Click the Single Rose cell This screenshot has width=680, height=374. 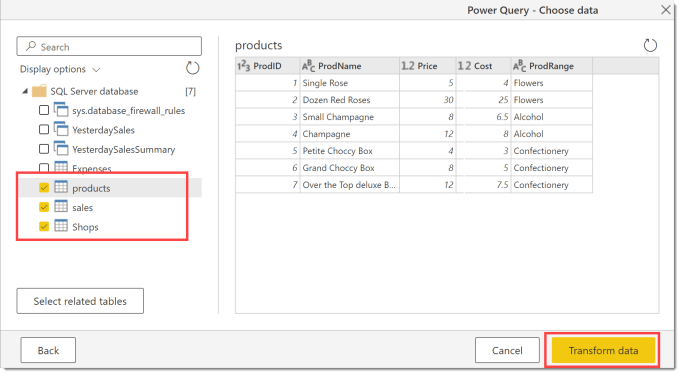tap(350, 83)
